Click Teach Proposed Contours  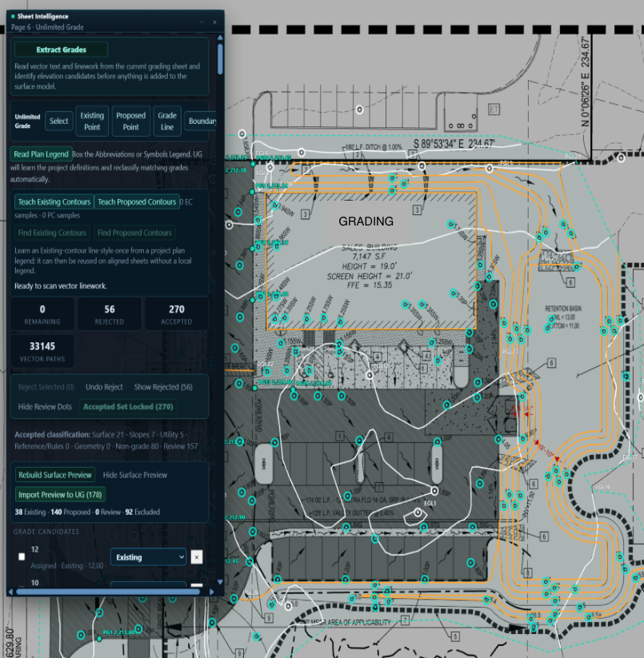point(137,201)
